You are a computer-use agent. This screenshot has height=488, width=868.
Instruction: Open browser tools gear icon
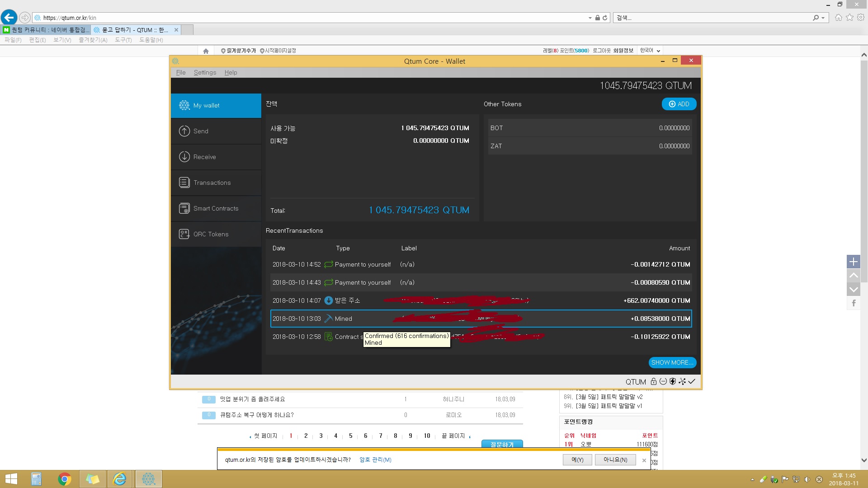pos(861,18)
